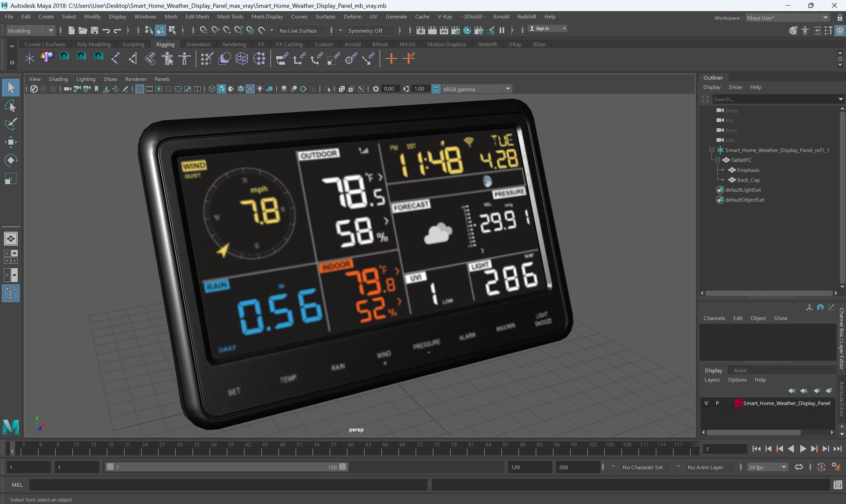Screen dimensions: 846x504
Task: Click the Outliner search field
Action: [x=778, y=99]
